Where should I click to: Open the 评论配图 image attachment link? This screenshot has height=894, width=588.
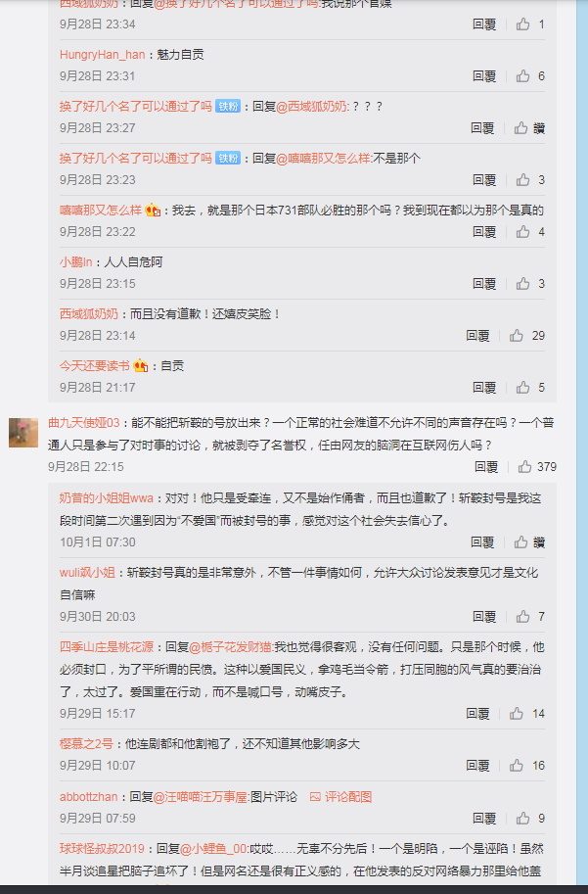point(340,796)
